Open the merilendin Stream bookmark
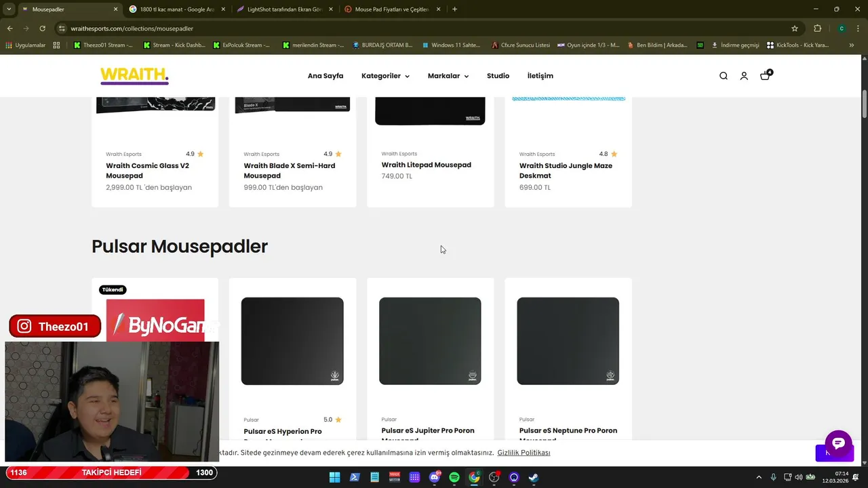 [x=313, y=45]
